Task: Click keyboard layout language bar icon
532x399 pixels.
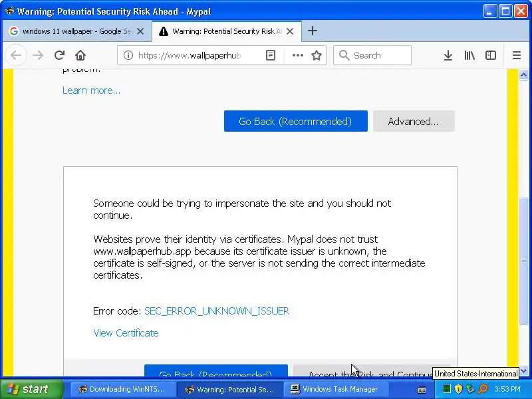Action: (x=422, y=389)
